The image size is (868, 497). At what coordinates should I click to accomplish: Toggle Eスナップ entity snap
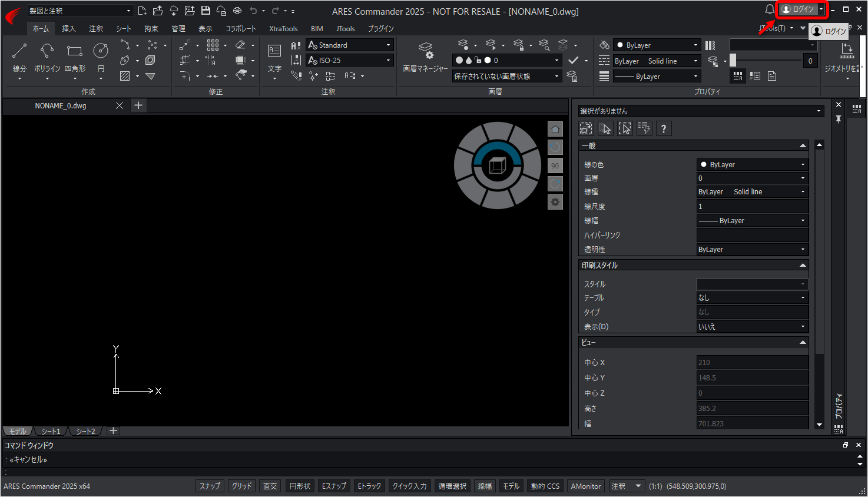(334, 486)
